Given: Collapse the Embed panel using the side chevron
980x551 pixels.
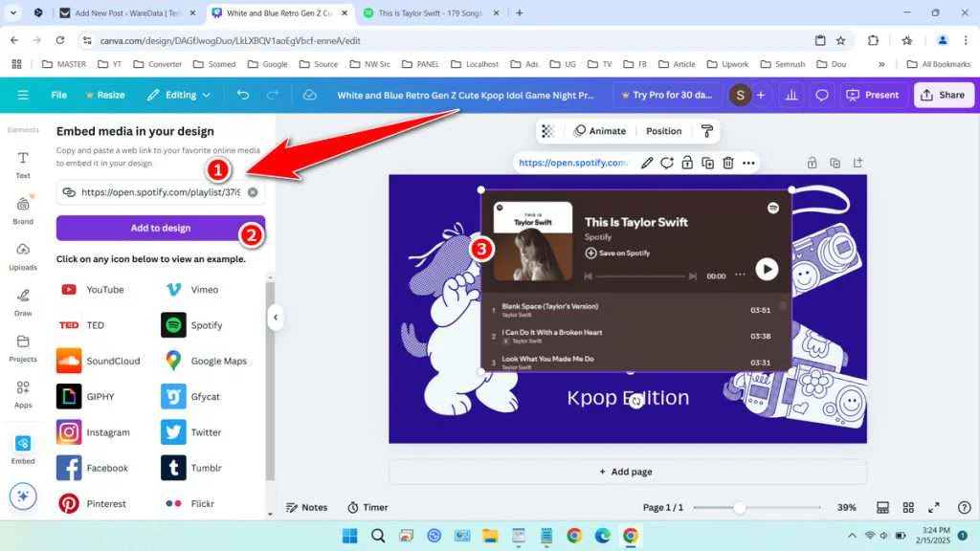Looking at the screenshot, I should [277, 318].
